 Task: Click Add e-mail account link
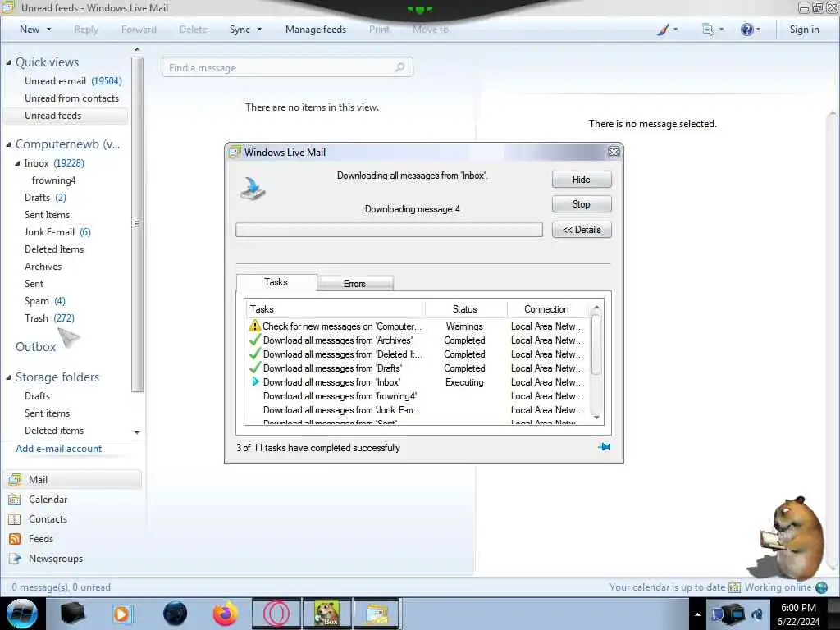tap(58, 449)
